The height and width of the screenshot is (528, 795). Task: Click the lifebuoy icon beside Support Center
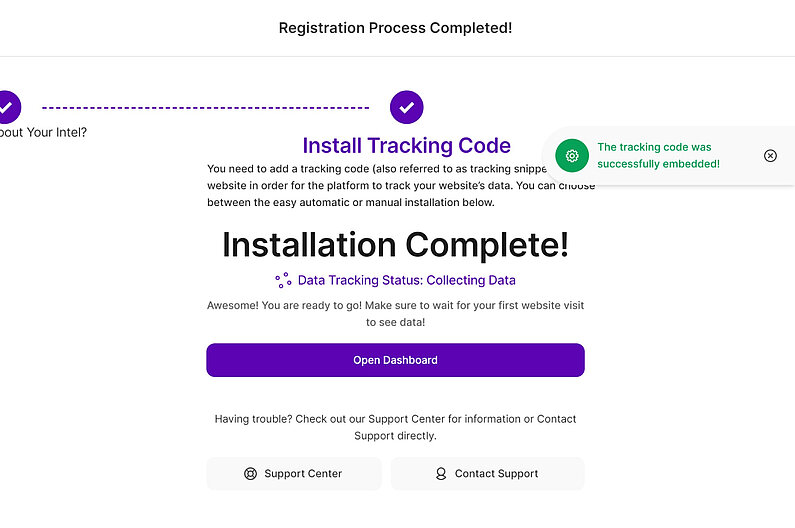tap(250, 474)
